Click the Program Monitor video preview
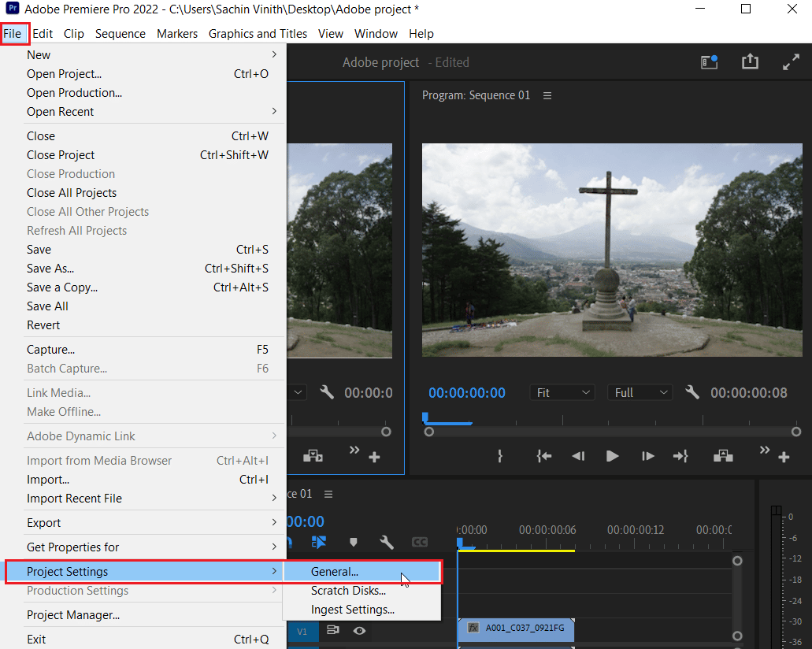 [612, 250]
